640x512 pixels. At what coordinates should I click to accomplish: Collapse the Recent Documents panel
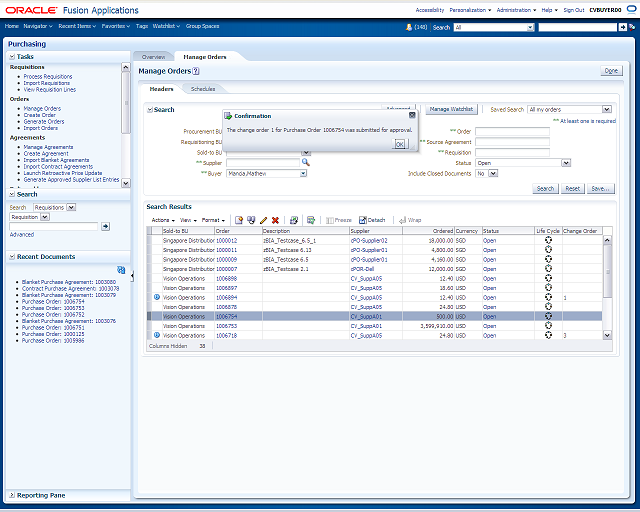pos(12,257)
